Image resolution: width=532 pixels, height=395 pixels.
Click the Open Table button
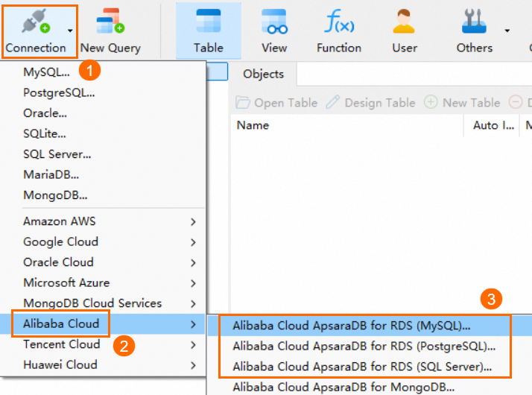coord(276,103)
